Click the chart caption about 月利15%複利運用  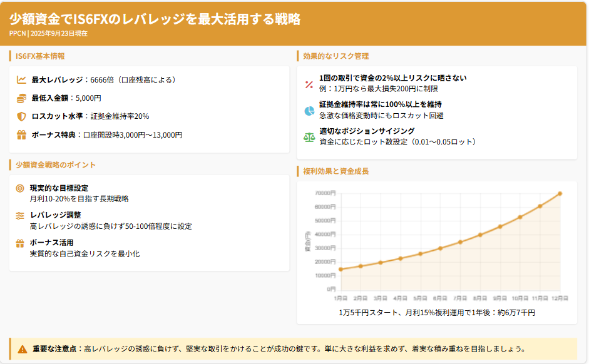436,312
